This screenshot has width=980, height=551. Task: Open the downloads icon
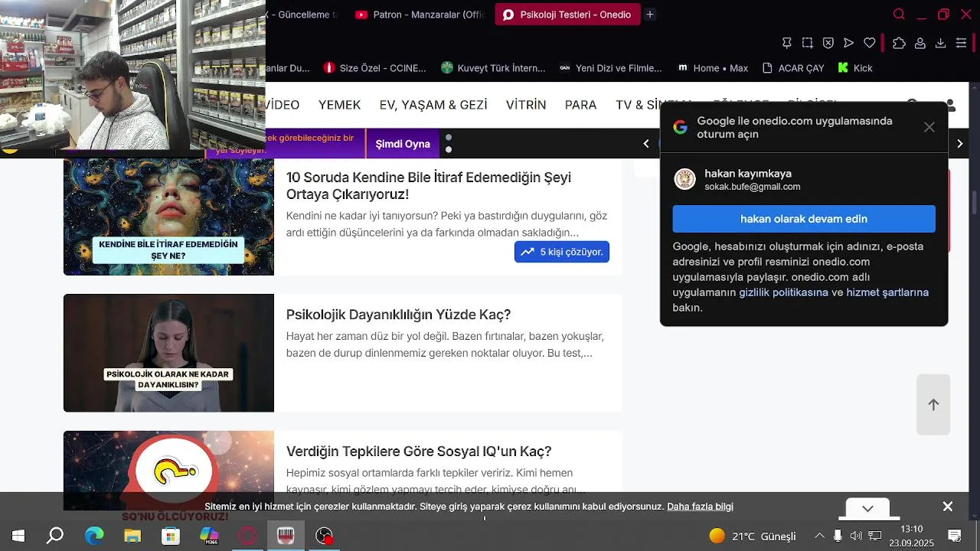click(x=941, y=43)
